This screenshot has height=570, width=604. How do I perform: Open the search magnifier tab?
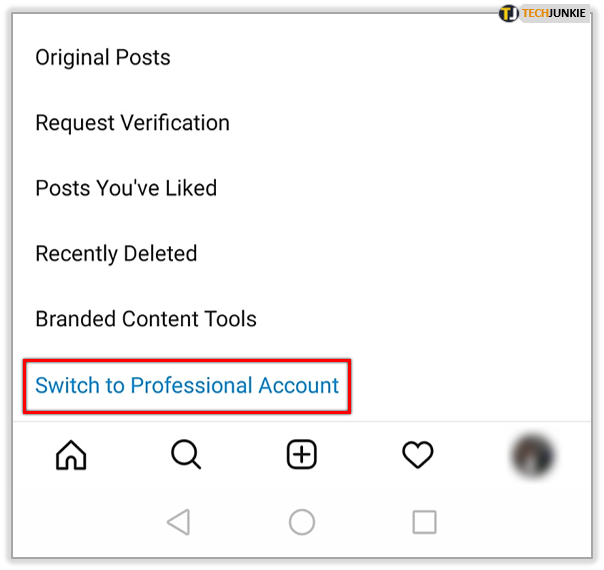[186, 454]
